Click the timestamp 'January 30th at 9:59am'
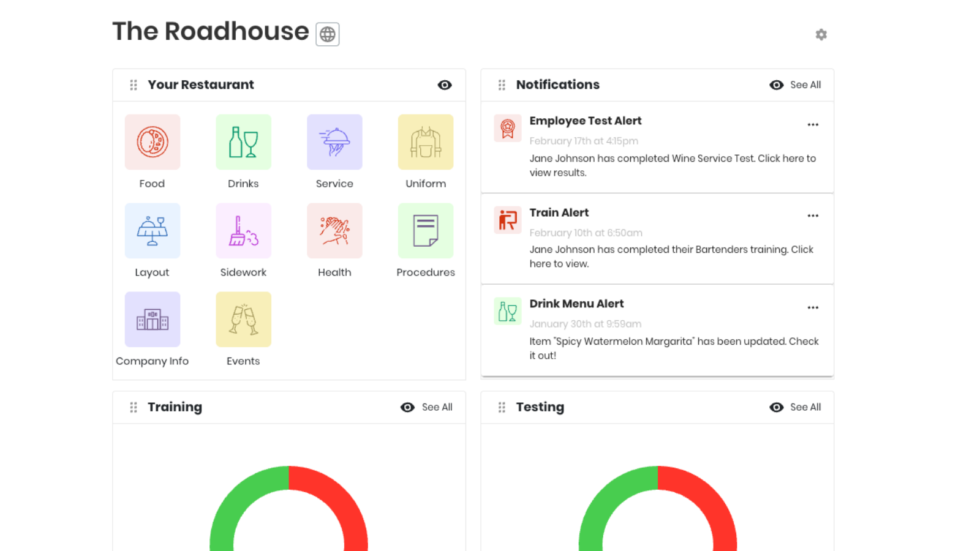 point(586,324)
